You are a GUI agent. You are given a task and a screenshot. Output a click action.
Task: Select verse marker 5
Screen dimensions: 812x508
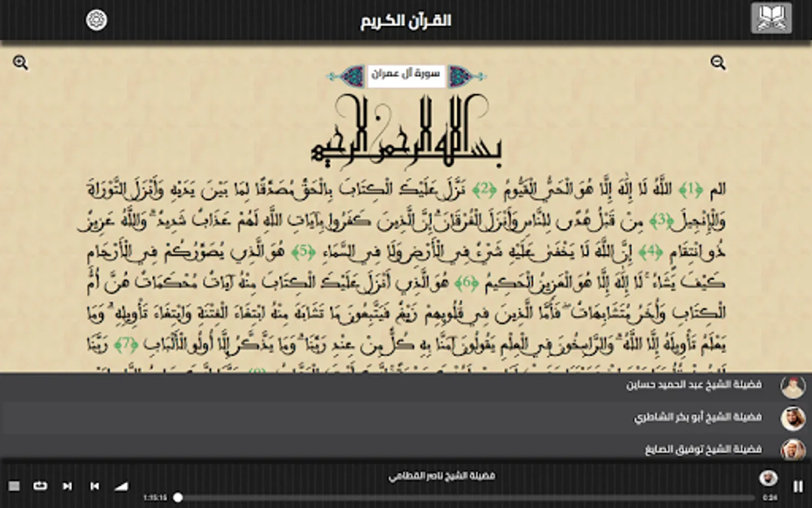point(303,251)
